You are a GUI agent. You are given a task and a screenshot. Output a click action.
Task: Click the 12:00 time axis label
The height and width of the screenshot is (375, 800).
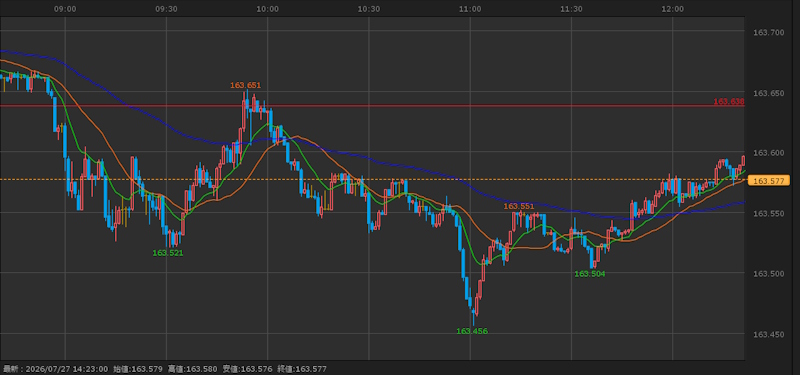[672, 9]
